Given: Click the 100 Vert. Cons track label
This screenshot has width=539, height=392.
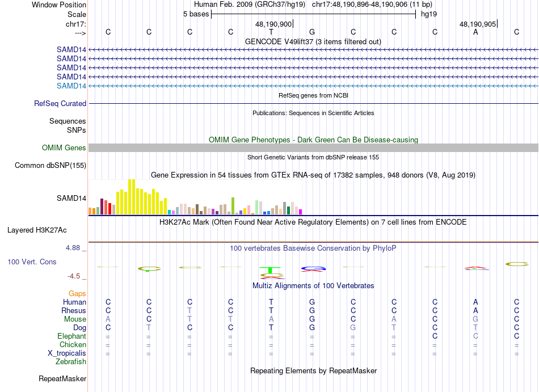Looking at the screenshot, I should (32, 262).
